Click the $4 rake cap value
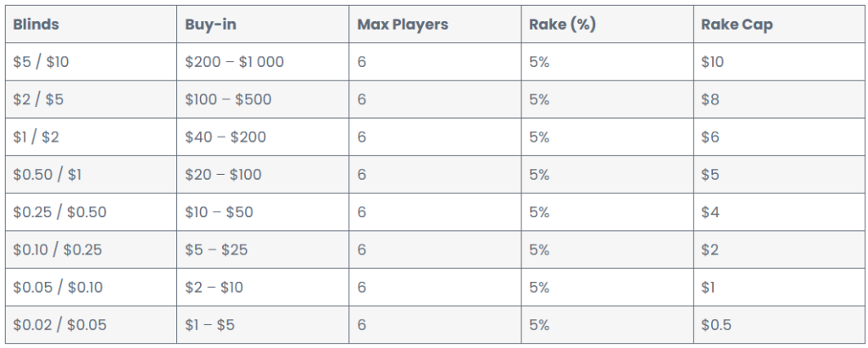 coord(709,212)
